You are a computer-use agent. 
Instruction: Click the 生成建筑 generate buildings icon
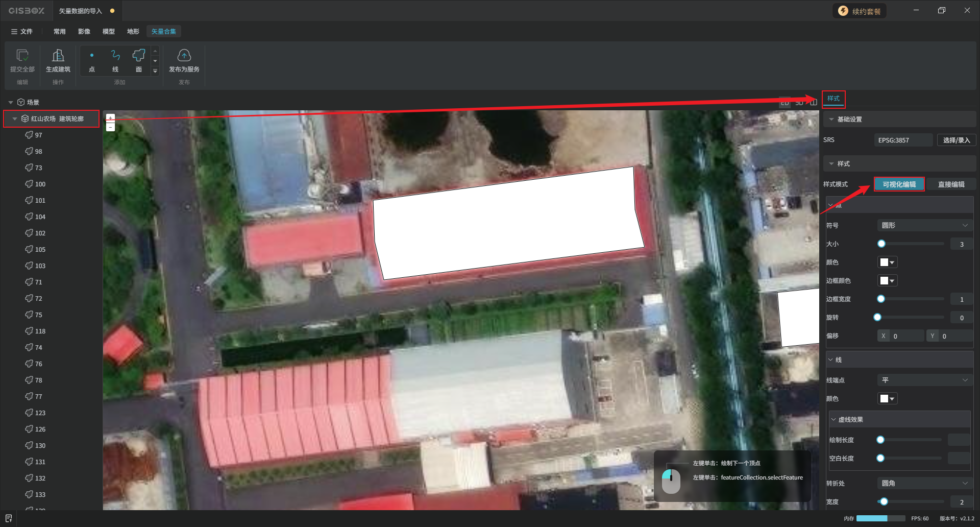point(58,56)
